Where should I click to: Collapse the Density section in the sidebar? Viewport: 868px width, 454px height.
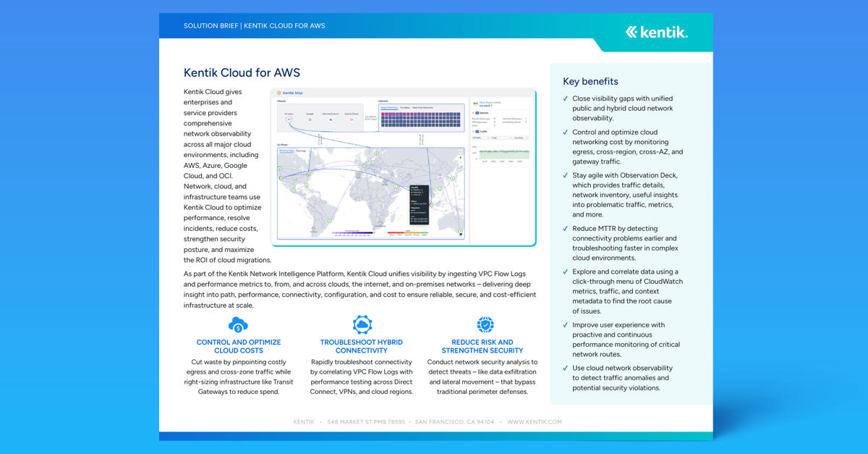[x=473, y=113]
